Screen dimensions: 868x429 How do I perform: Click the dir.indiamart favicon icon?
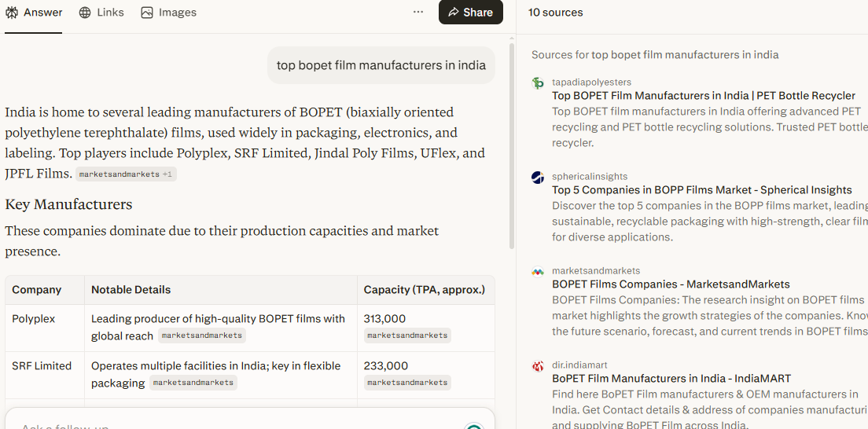538,366
